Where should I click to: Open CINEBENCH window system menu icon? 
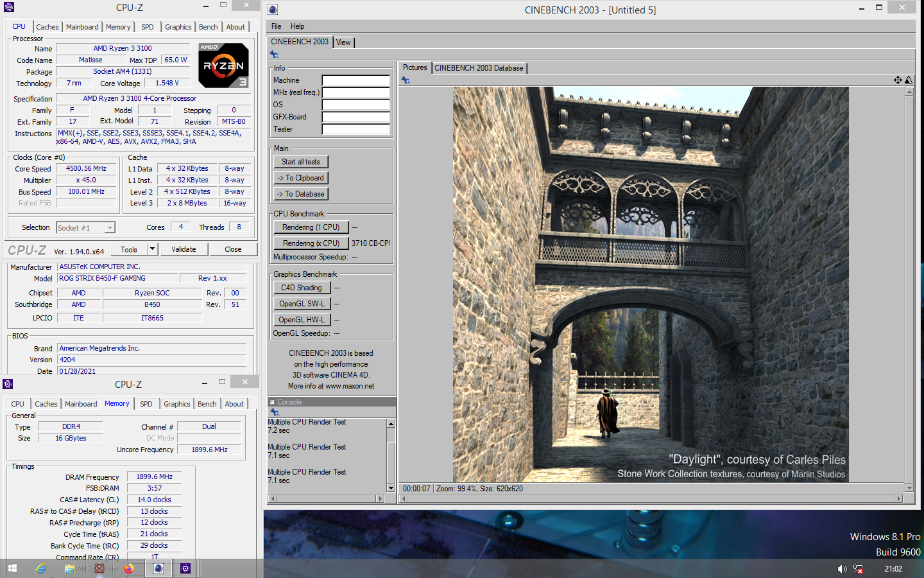coord(273,10)
